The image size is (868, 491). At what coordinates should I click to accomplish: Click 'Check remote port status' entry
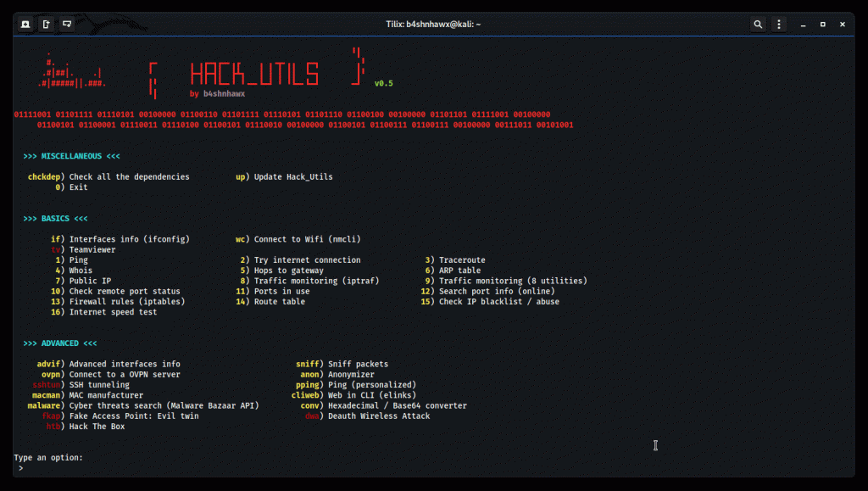tap(125, 291)
